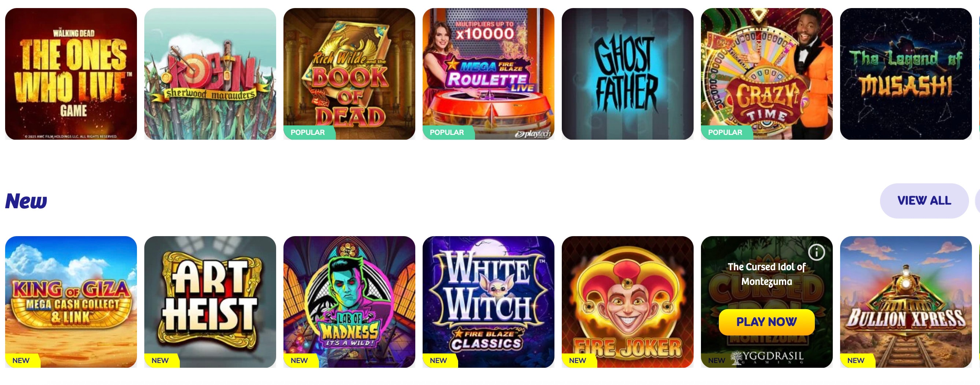
Task: Click POPULAR badge on Crazy Time
Action: pyautogui.click(x=726, y=132)
